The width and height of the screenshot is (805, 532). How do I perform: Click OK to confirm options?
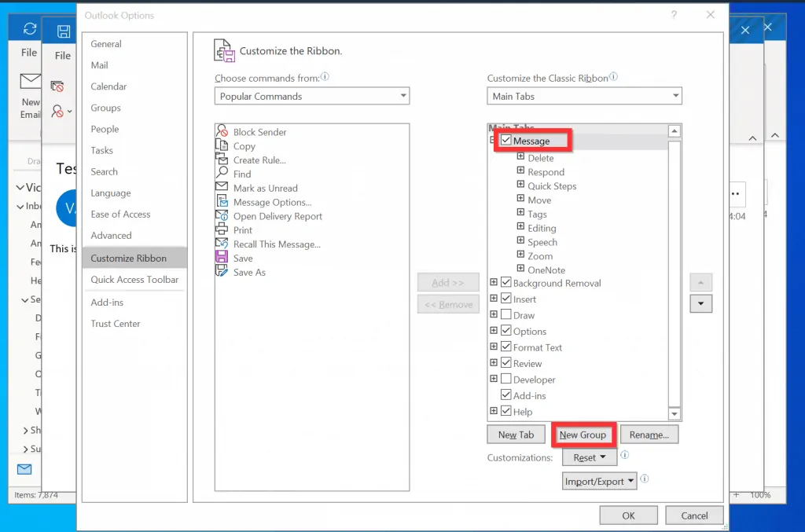pyautogui.click(x=628, y=515)
